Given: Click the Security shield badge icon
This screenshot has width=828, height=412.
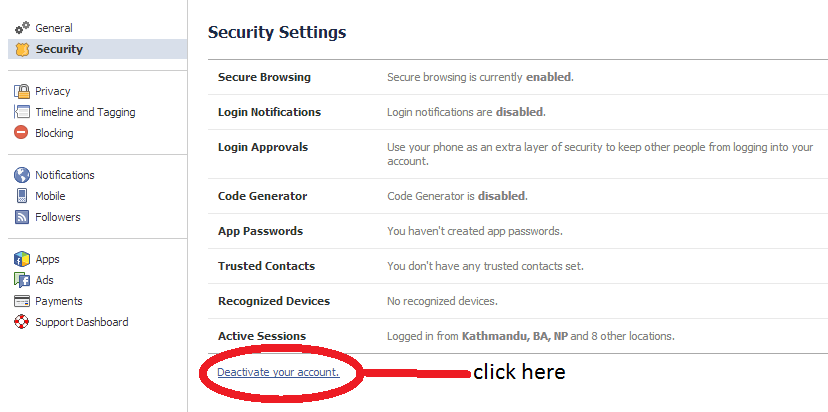Looking at the screenshot, I should (22, 49).
